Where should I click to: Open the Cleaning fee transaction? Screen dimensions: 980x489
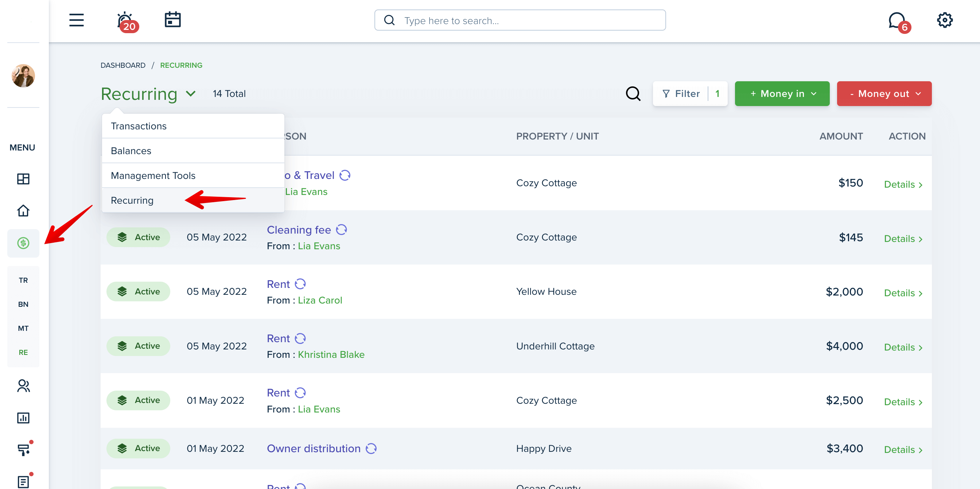tap(299, 230)
